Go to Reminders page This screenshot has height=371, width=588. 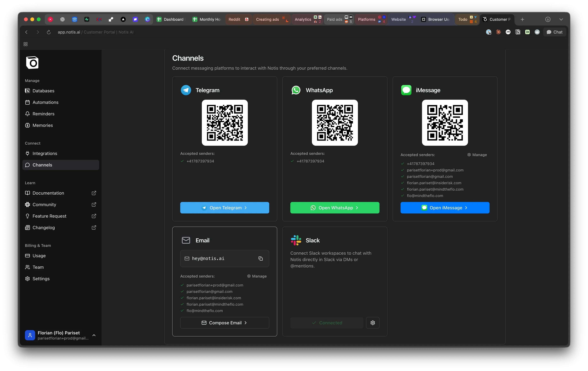tap(61, 114)
